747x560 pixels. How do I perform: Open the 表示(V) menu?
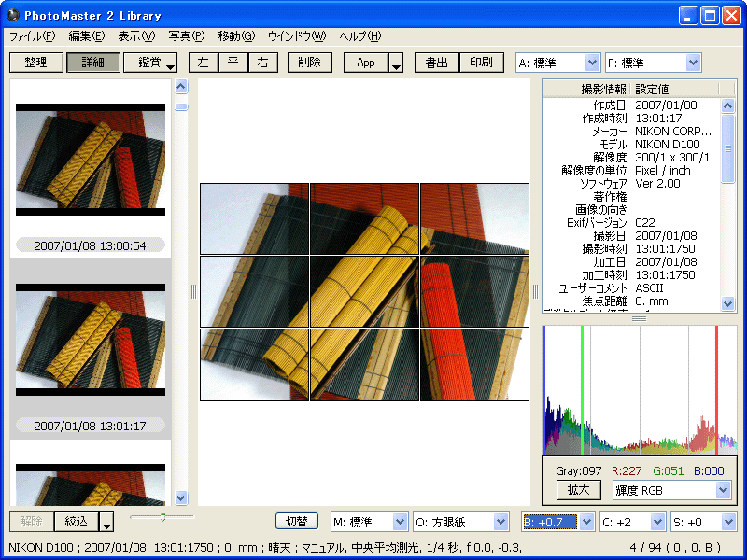point(136,36)
